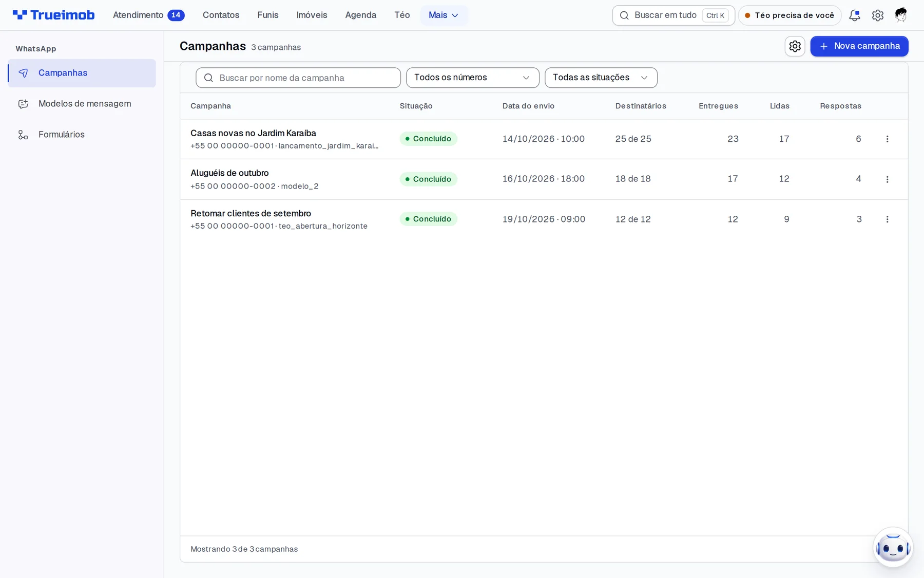Open the Contatos menu item

click(221, 15)
